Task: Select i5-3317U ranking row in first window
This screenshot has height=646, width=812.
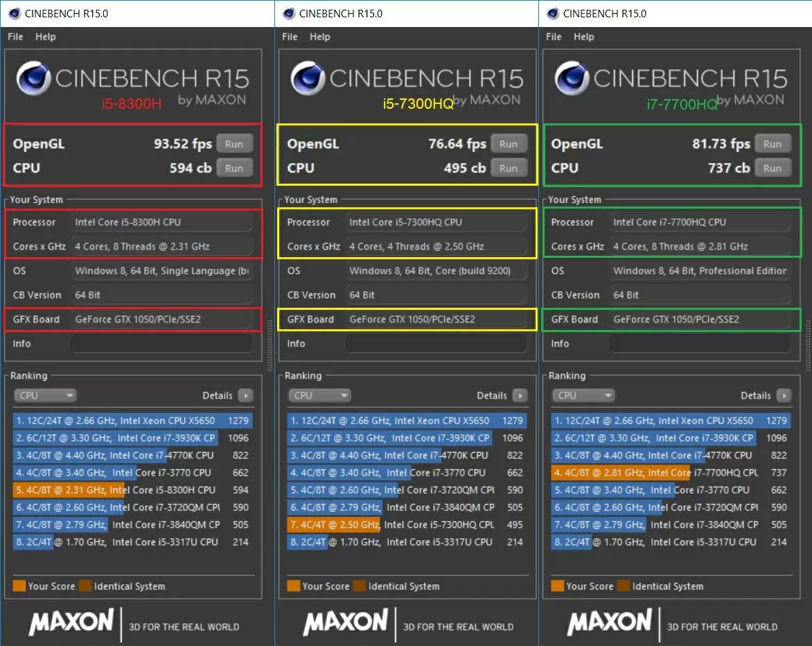Action: (x=132, y=542)
